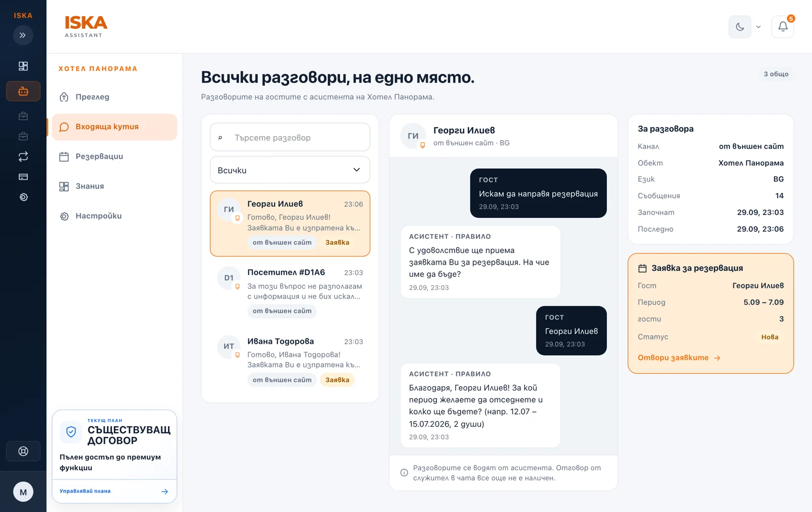
Task: Open the user avatar labeled M
Action: 23,492
